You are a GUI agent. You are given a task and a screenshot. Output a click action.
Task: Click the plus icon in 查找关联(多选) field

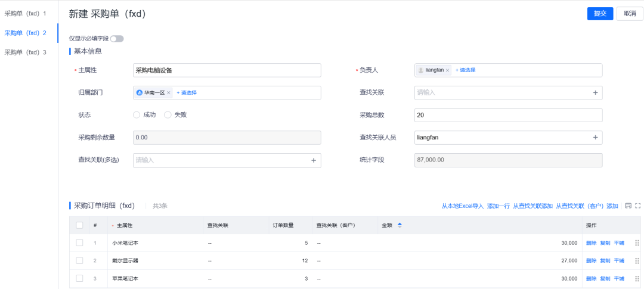[x=314, y=160]
